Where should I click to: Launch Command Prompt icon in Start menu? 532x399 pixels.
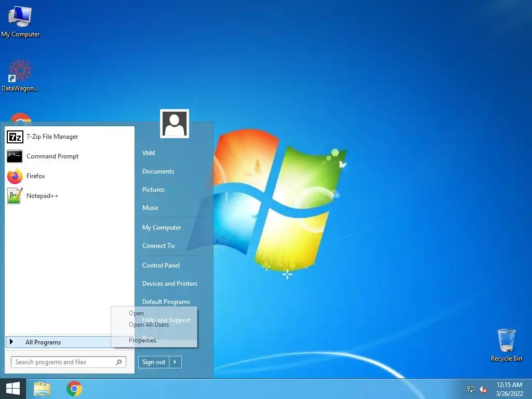[15, 156]
